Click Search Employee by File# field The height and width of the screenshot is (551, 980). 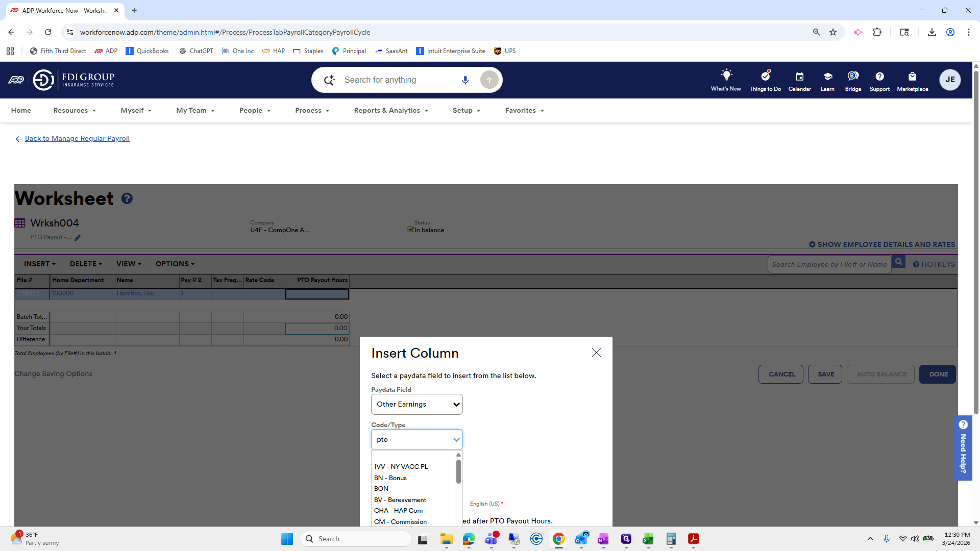829,264
